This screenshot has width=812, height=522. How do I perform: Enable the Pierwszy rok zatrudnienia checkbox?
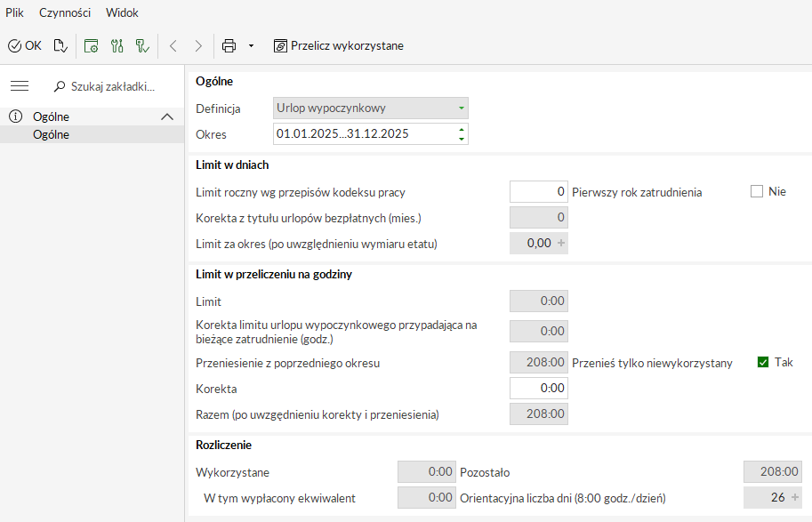pyautogui.click(x=757, y=191)
